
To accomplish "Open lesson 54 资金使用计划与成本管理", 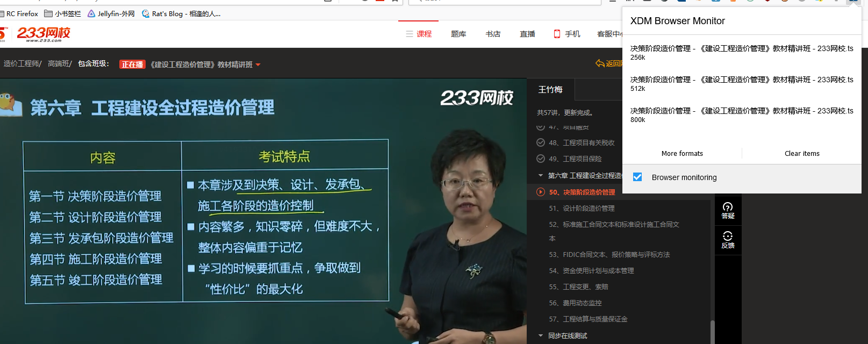I will pos(591,270).
